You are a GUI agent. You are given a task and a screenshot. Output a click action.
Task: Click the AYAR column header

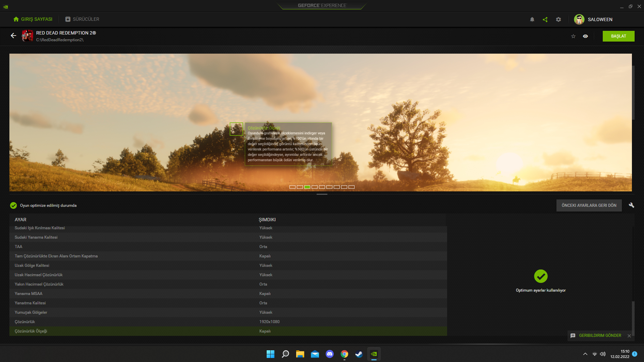pyautogui.click(x=20, y=220)
